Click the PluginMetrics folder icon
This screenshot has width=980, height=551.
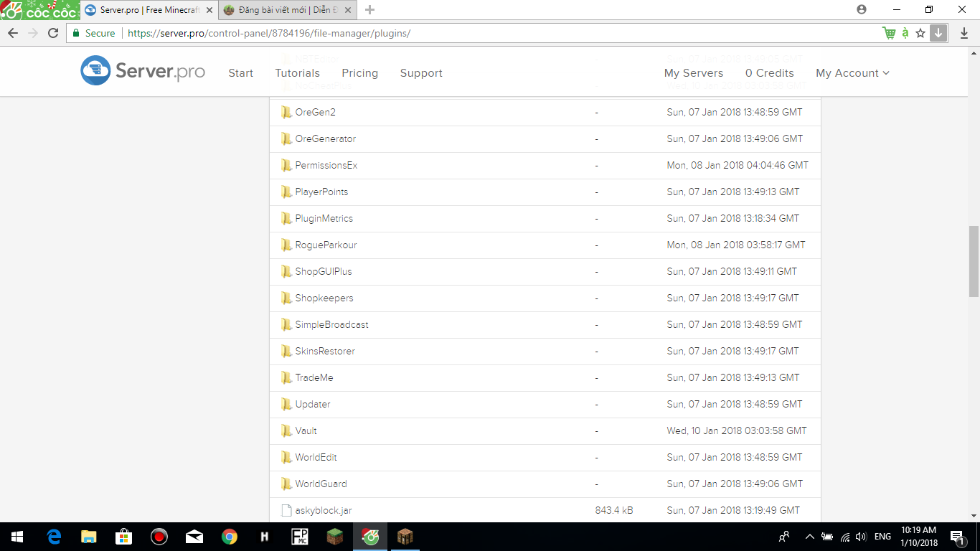coord(286,218)
